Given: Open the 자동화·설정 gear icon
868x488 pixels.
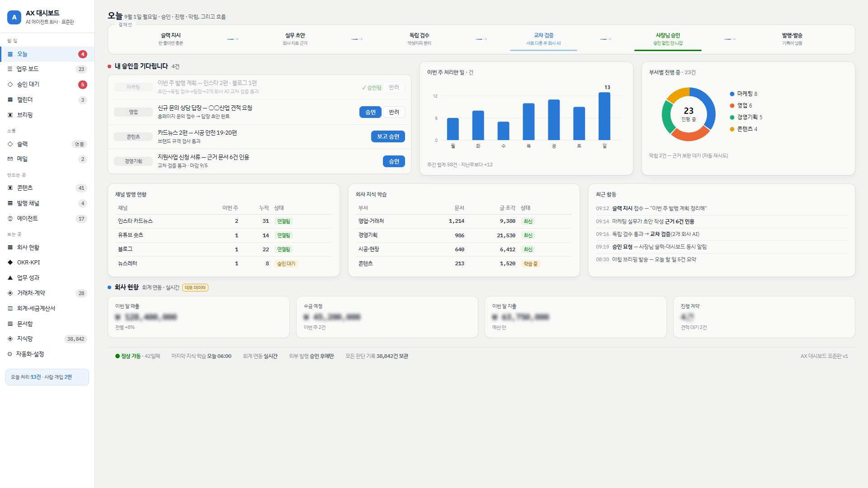Looking at the screenshot, I should click(10, 354).
